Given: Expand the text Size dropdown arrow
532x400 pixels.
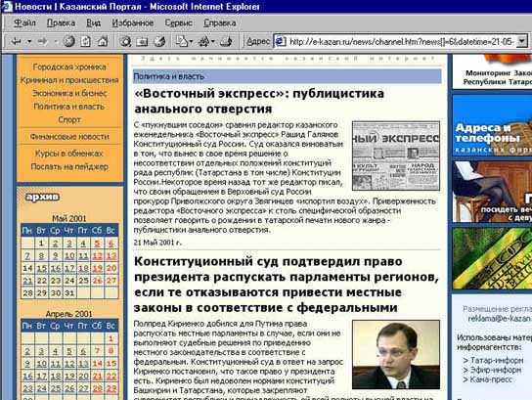Looking at the screenshot, I should coord(213,42).
